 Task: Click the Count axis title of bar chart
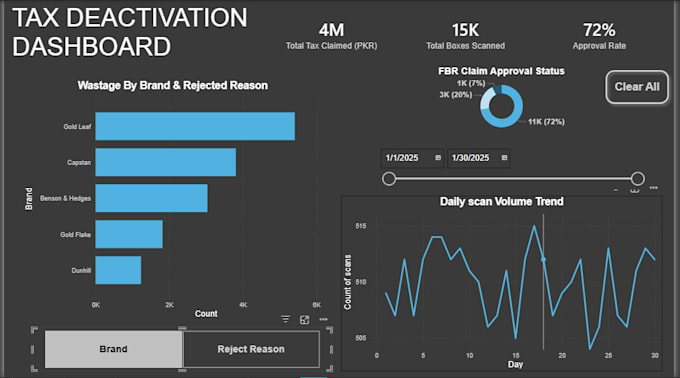pyautogui.click(x=206, y=313)
